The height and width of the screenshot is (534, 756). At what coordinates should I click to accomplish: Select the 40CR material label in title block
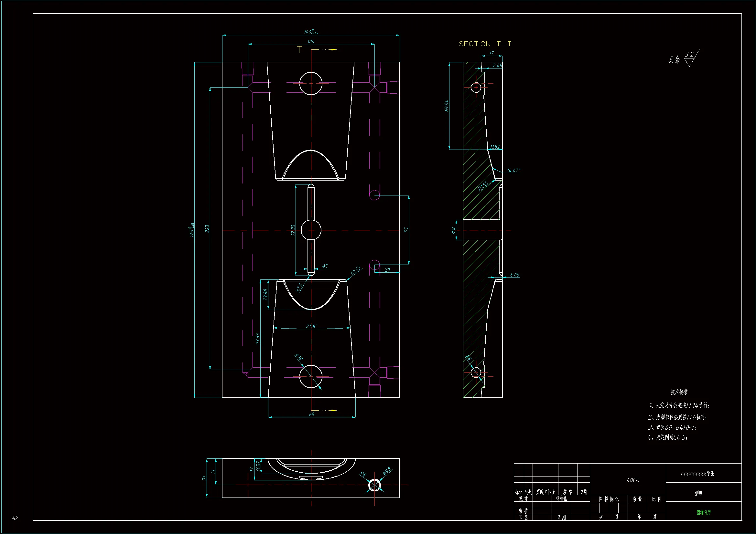pyautogui.click(x=633, y=480)
